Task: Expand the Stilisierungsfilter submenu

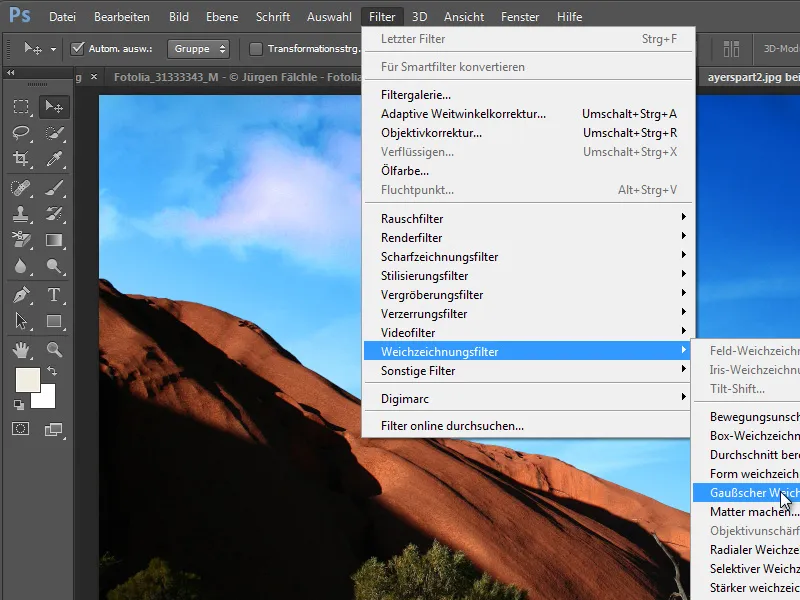Action: pyautogui.click(x=527, y=276)
